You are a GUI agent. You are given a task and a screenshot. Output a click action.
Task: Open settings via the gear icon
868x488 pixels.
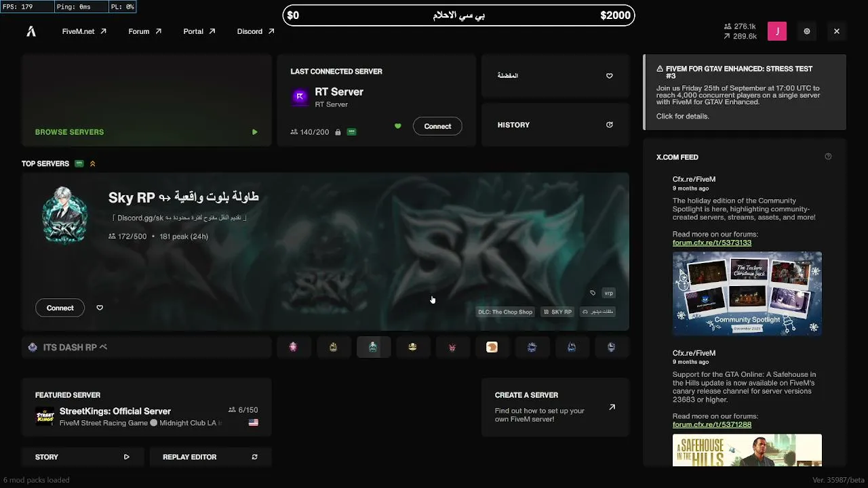[807, 31]
